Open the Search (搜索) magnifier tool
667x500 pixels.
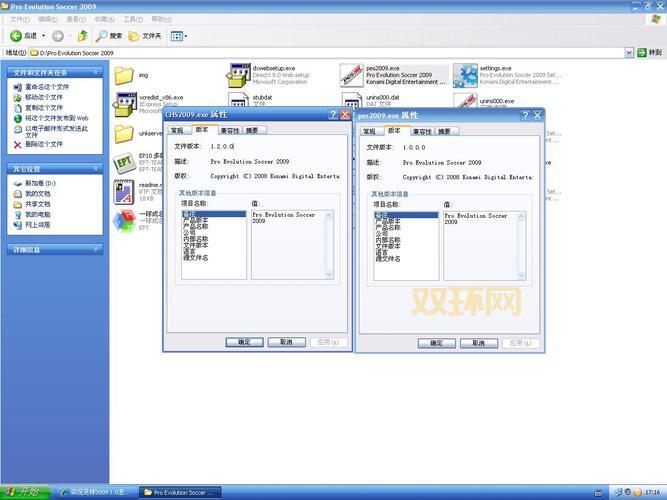coord(102,36)
